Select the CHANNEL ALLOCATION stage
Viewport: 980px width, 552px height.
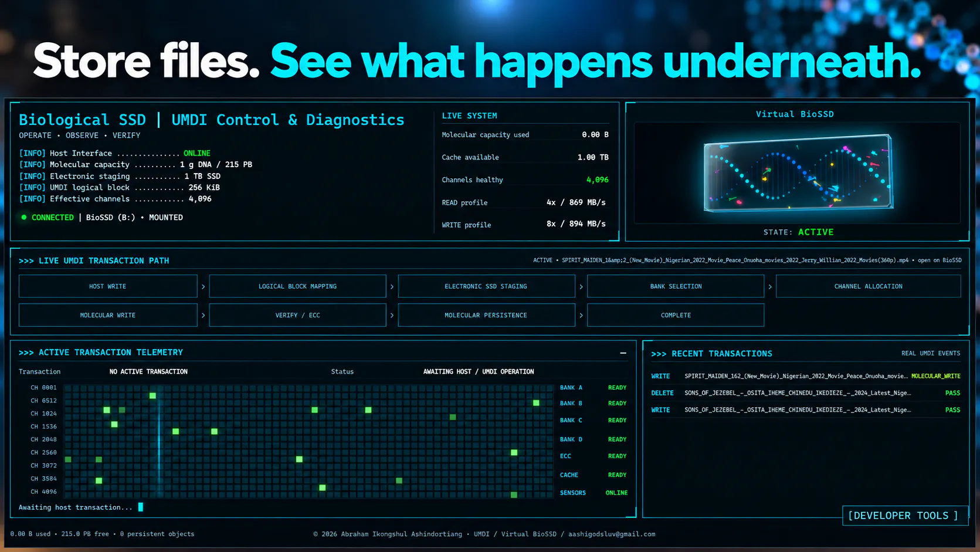tap(868, 286)
